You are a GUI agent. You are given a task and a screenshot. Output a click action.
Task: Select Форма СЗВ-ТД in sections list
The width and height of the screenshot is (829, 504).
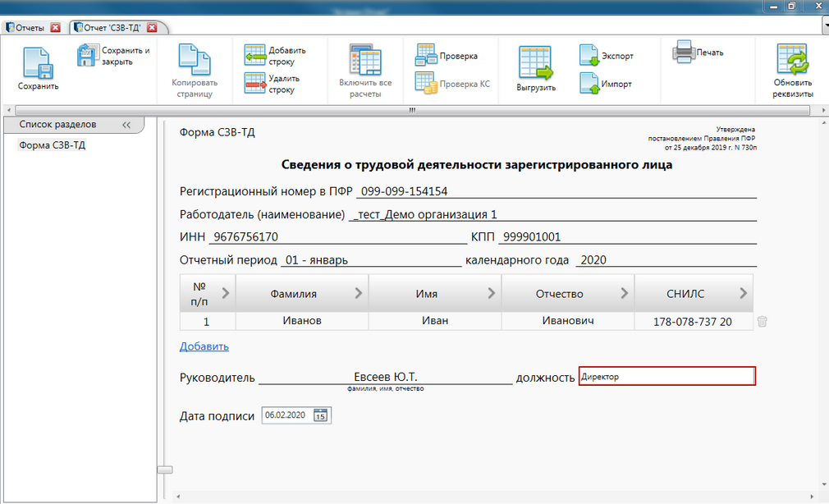(52, 145)
